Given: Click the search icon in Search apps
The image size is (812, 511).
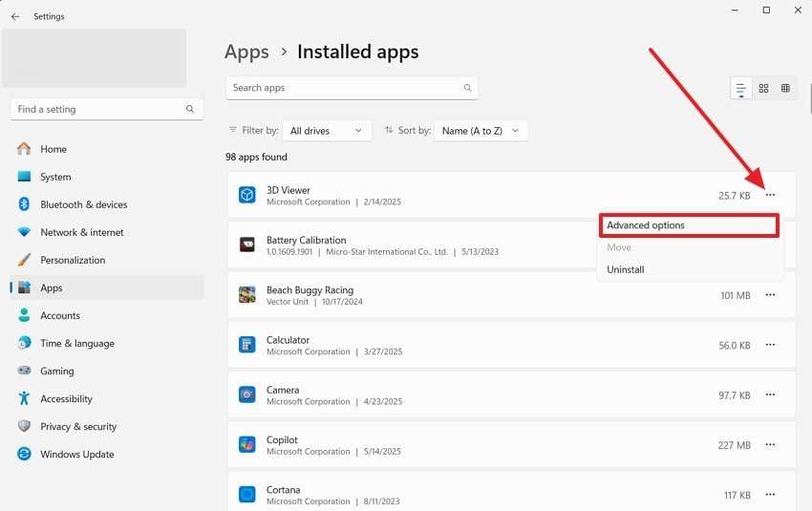Looking at the screenshot, I should [x=467, y=88].
